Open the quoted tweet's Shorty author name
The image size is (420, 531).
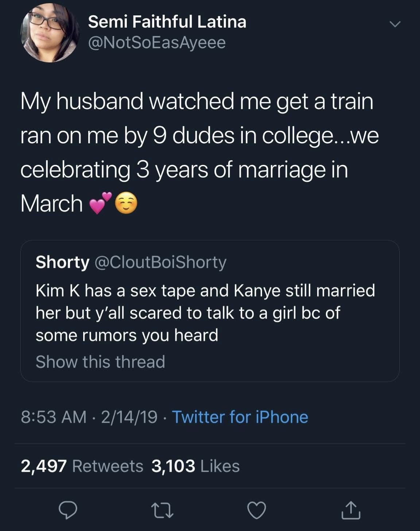[62, 262]
